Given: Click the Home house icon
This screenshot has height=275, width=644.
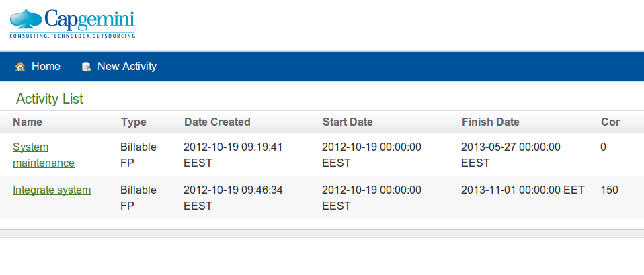Looking at the screenshot, I should (19, 67).
